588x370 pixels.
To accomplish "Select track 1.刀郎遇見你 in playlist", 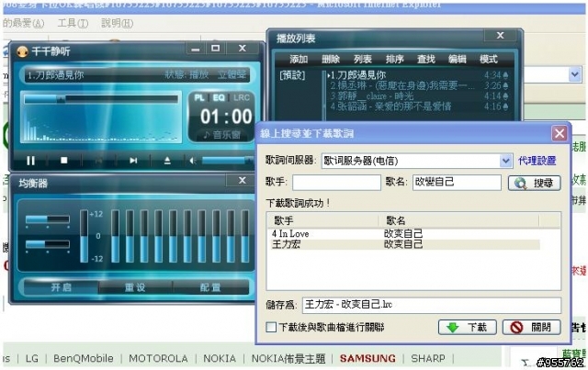I will 418,75.
